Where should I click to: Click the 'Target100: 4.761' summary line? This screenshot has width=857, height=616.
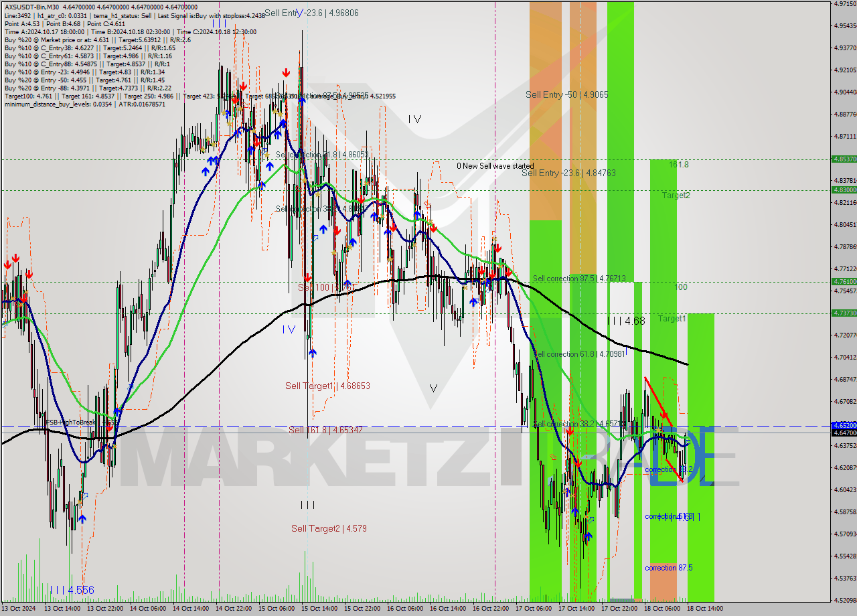click(200, 96)
